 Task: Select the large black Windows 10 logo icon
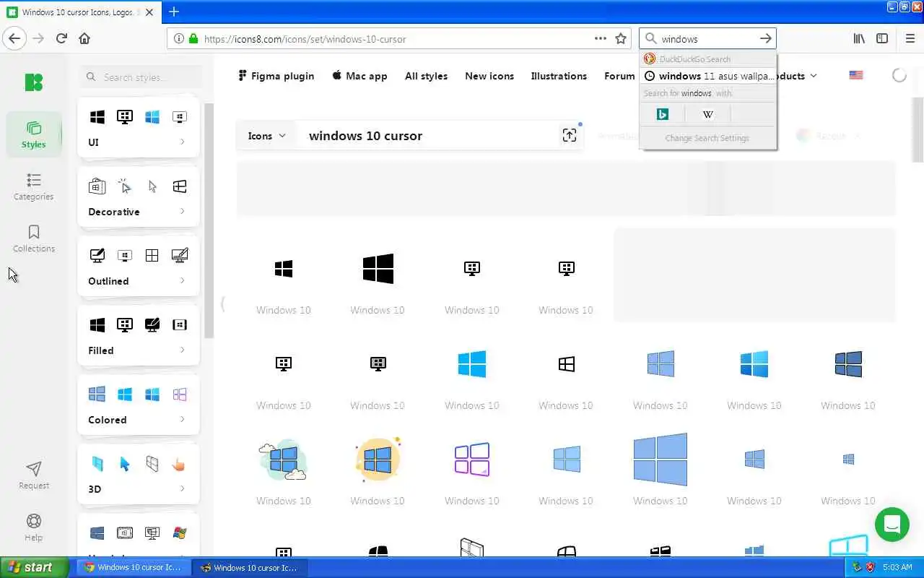pyautogui.click(x=378, y=269)
